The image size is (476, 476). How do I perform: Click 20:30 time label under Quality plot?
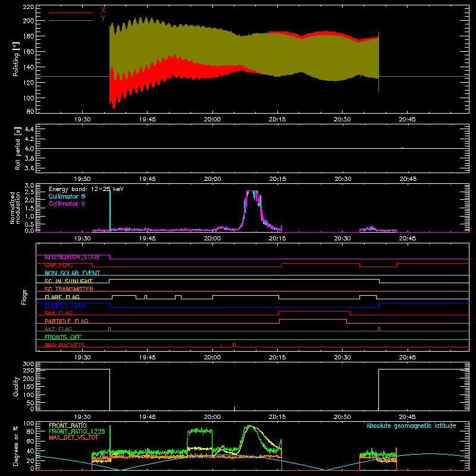pyautogui.click(x=343, y=417)
